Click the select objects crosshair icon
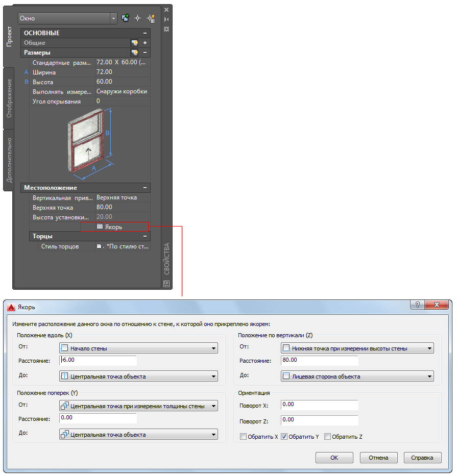The width and height of the screenshot is (458, 476). coord(138,18)
